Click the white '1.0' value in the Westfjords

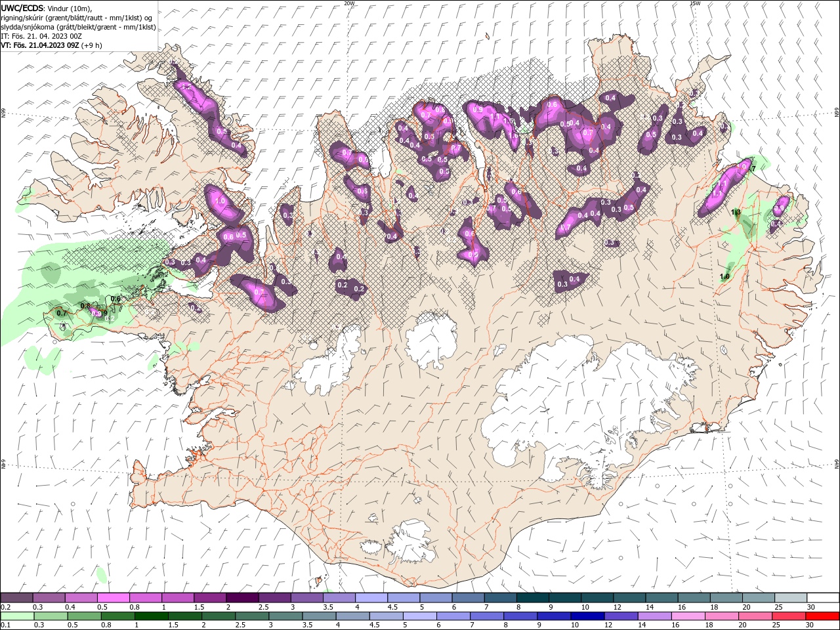[x=220, y=201]
